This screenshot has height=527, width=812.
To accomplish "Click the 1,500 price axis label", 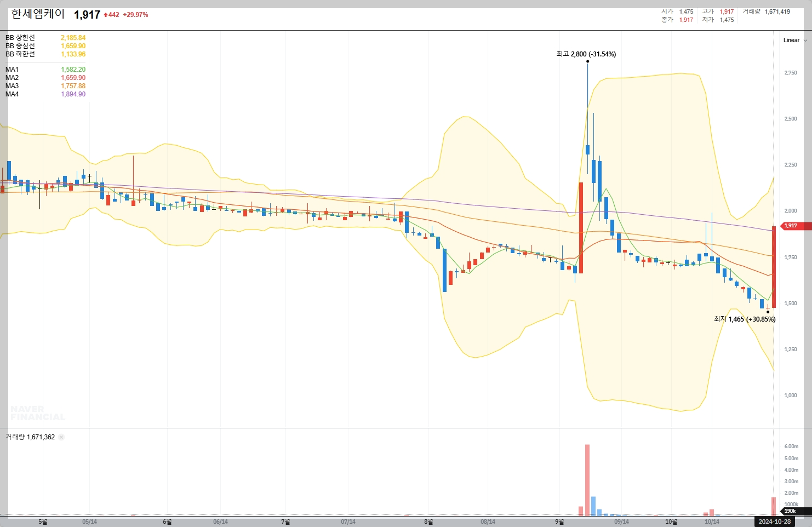I will (791, 303).
